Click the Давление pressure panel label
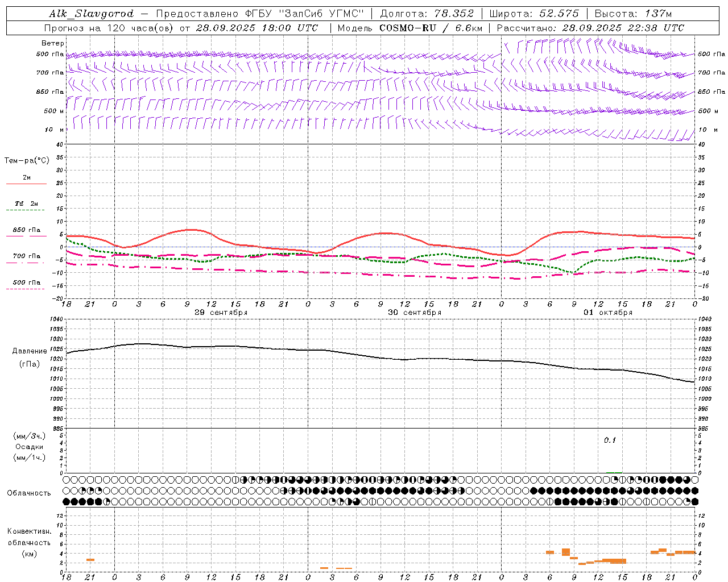 click(x=30, y=351)
